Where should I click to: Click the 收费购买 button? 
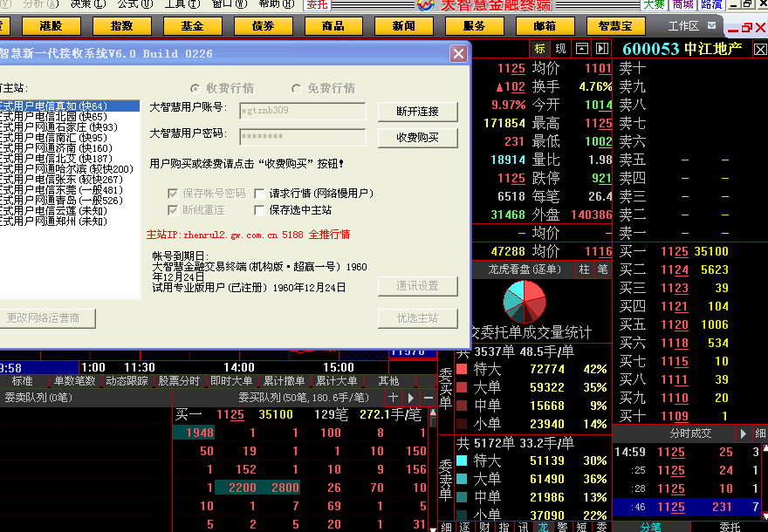pyautogui.click(x=417, y=138)
